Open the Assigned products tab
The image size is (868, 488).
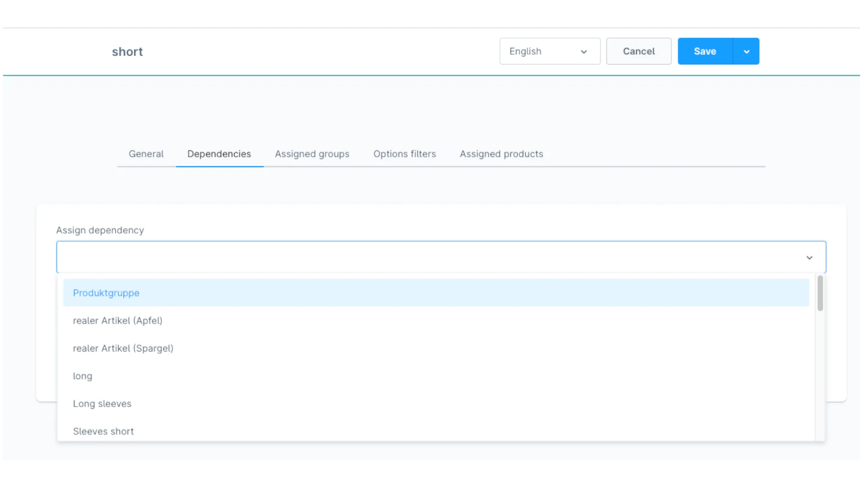coord(501,154)
